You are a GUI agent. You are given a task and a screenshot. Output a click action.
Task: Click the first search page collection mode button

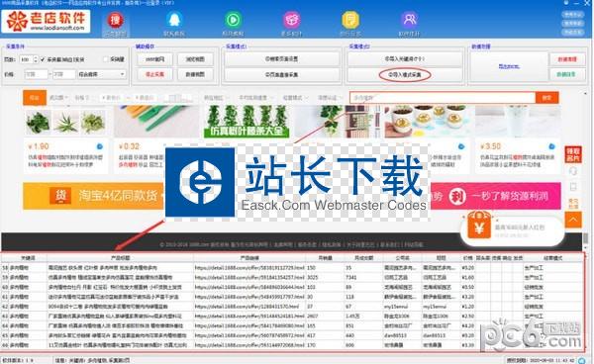coord(281,59)
